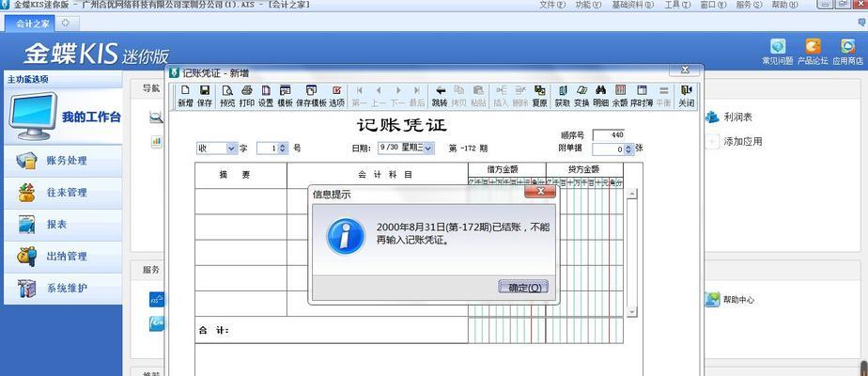
Task: Open the 窗口(W) menu
Action: tap(713, 5)
